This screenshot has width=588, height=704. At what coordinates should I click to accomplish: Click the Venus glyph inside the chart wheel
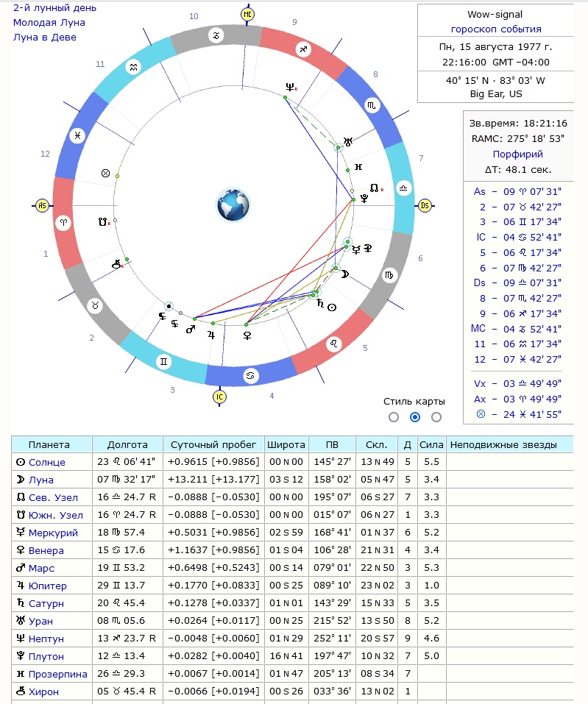click(x=247, y=335)
